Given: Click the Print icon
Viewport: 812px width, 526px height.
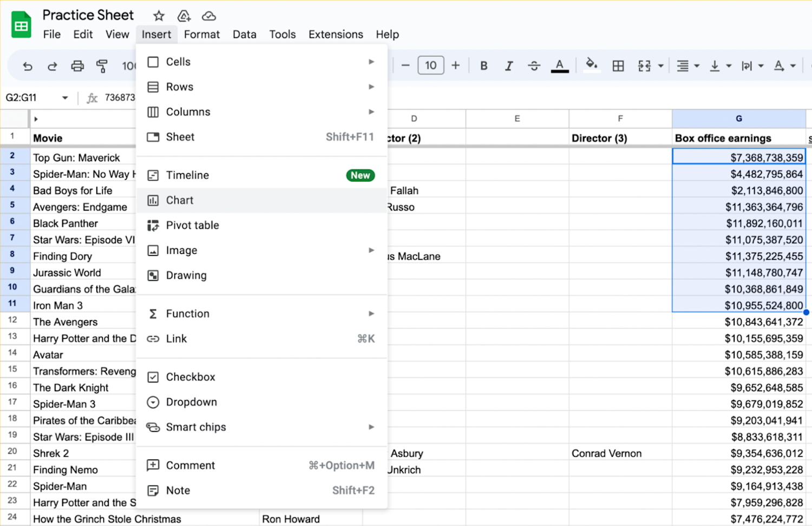Looking at the screenshot, I should coord(77,66).
